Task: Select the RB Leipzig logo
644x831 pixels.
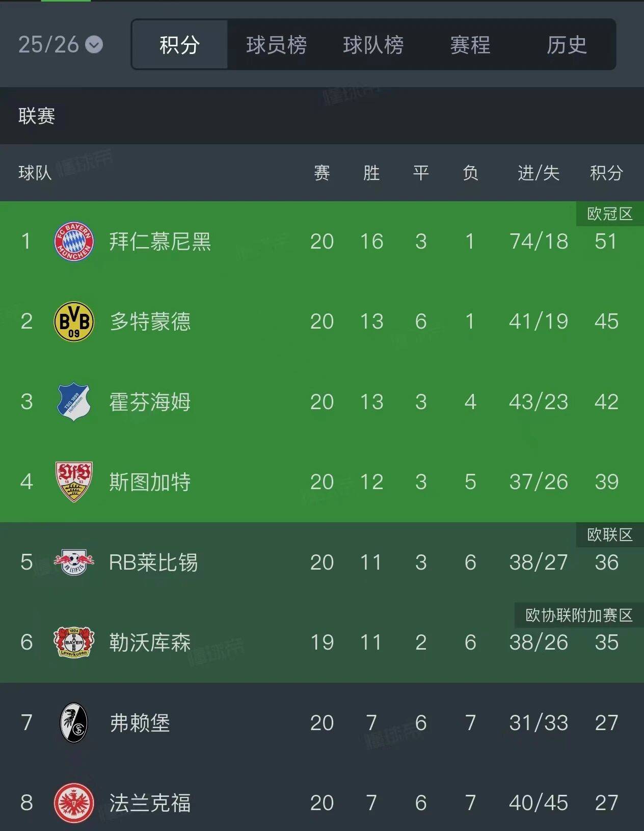Action: [74, 562]
